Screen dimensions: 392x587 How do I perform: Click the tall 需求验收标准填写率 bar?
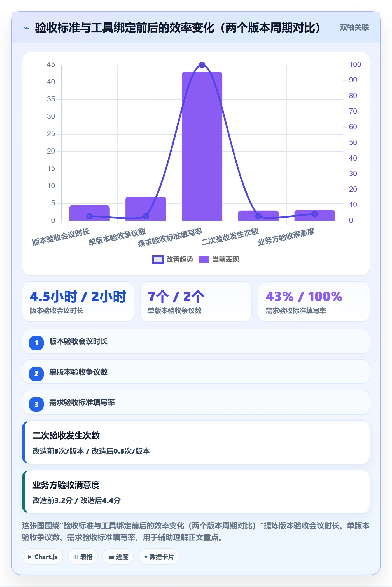pyautogui.click(x=202, y=146)
